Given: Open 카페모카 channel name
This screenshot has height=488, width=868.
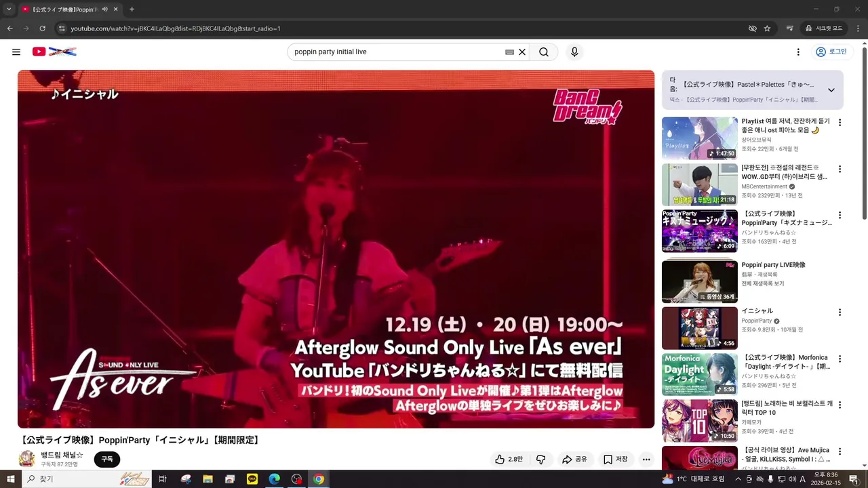Looking at the screenshot, I should point(751,422).
